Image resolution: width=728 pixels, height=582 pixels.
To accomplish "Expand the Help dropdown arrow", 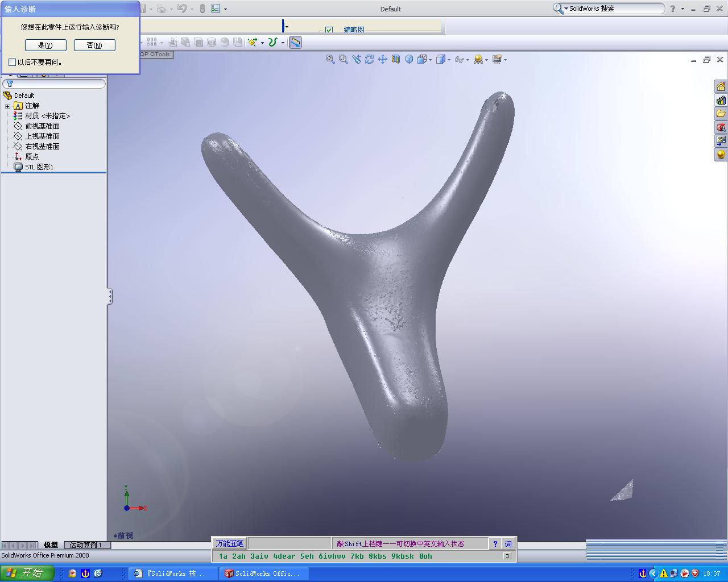I will pyautogui.click(x=682, y=9).
